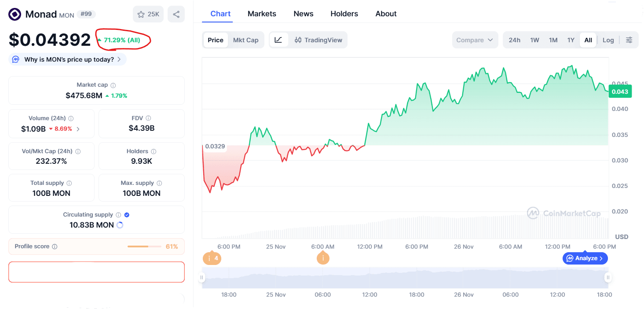This screenshot has height=309, width=644.
Task: Open the Compare dropdown
Action: coord(475,40)
